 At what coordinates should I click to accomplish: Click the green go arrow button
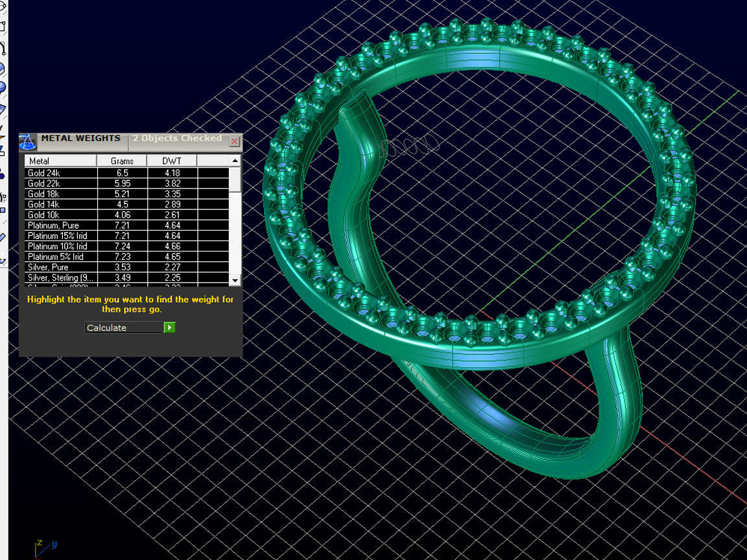click(x=170, y=327)
